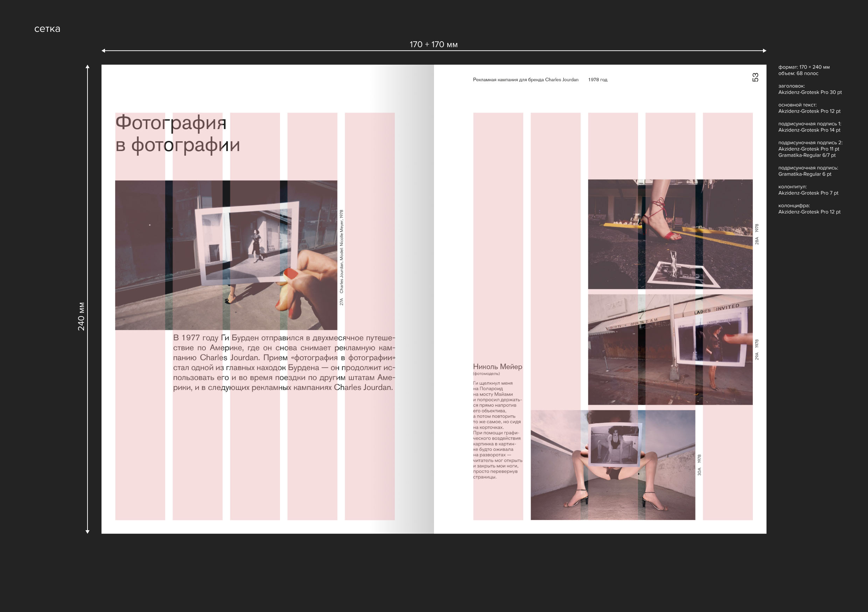The width and height of the screenshot is (868, 612).
Task: Click the bottom arrowhead of height dimension line
Action: [x=87, y=532]
